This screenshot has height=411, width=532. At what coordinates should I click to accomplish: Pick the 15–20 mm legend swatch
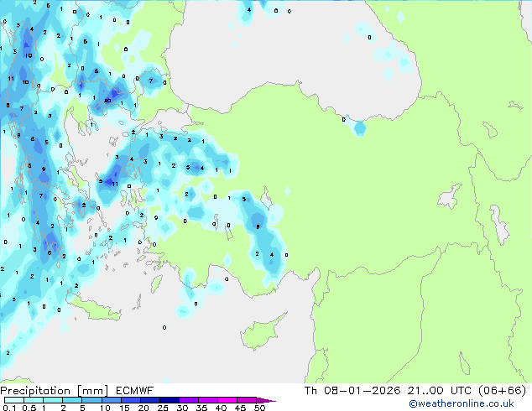(x=130, y=400)
